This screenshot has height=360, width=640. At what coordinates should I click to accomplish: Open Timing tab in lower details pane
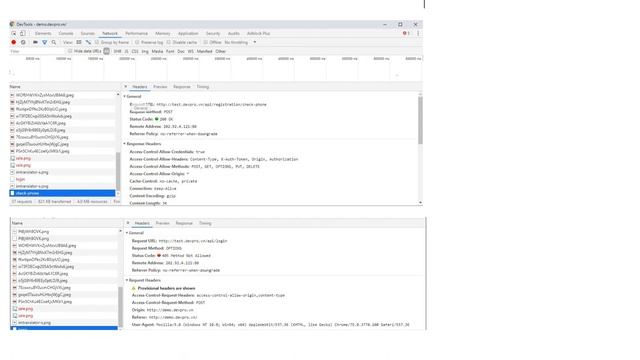click(205, 223)
